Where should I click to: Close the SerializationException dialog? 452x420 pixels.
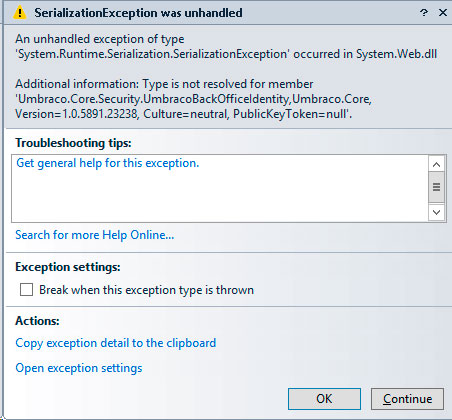click(x=443, y=13)
